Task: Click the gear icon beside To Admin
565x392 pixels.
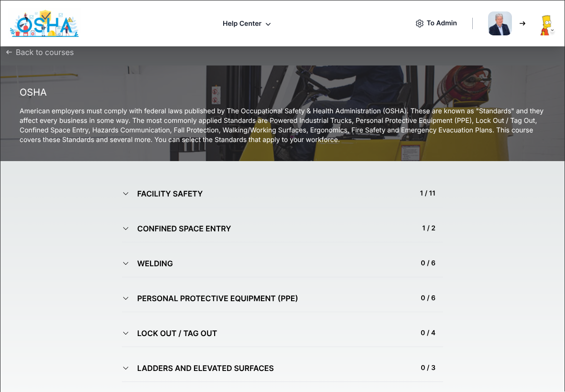Action: pyautogui.click(x=420, y=23)
